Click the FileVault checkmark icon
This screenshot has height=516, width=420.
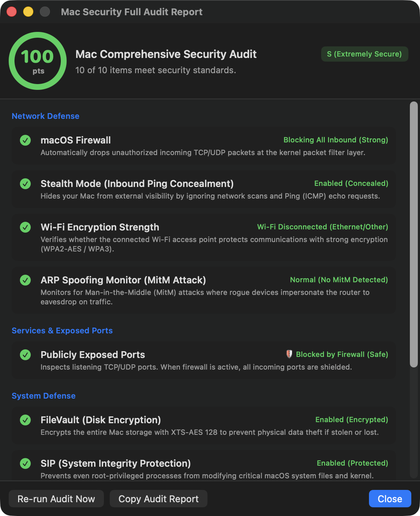25,420
